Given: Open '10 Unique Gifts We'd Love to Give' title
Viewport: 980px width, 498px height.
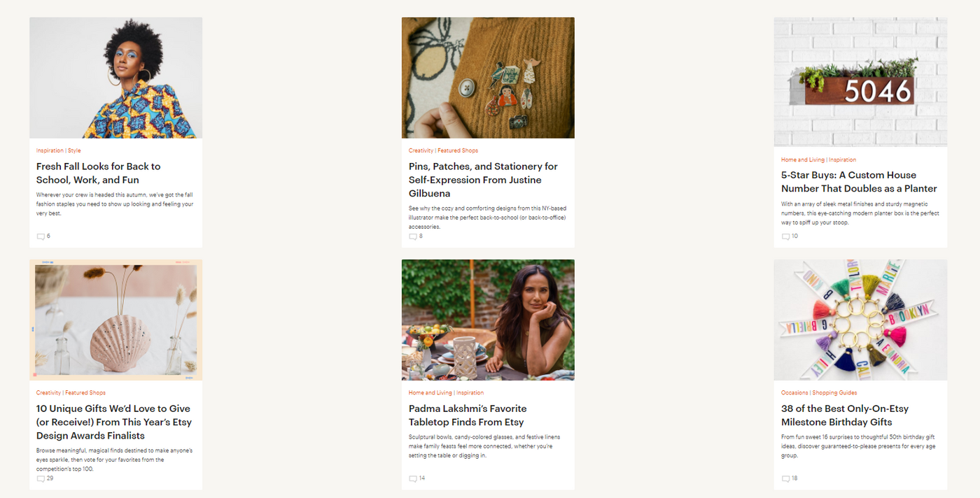Looking at the screenshot, I should click(114, 422).
